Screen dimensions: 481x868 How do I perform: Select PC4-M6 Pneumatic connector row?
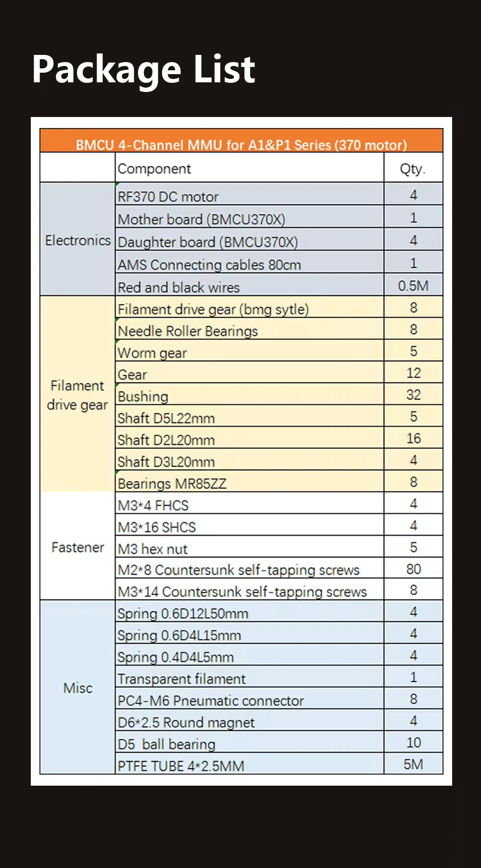pos(211,700)
